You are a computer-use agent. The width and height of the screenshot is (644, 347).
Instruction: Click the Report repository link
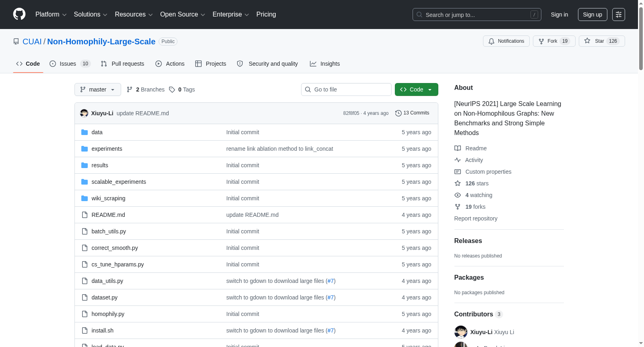point(476,218)
